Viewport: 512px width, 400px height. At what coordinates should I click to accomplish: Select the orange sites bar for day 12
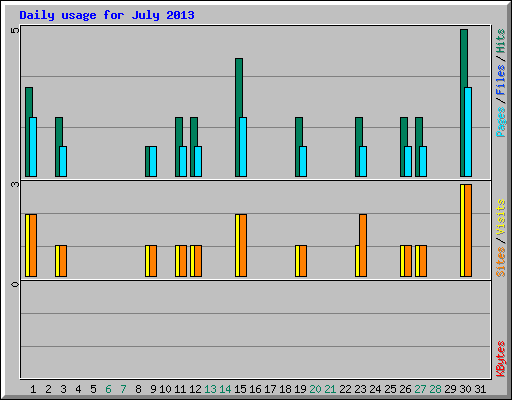pos(198,261)
